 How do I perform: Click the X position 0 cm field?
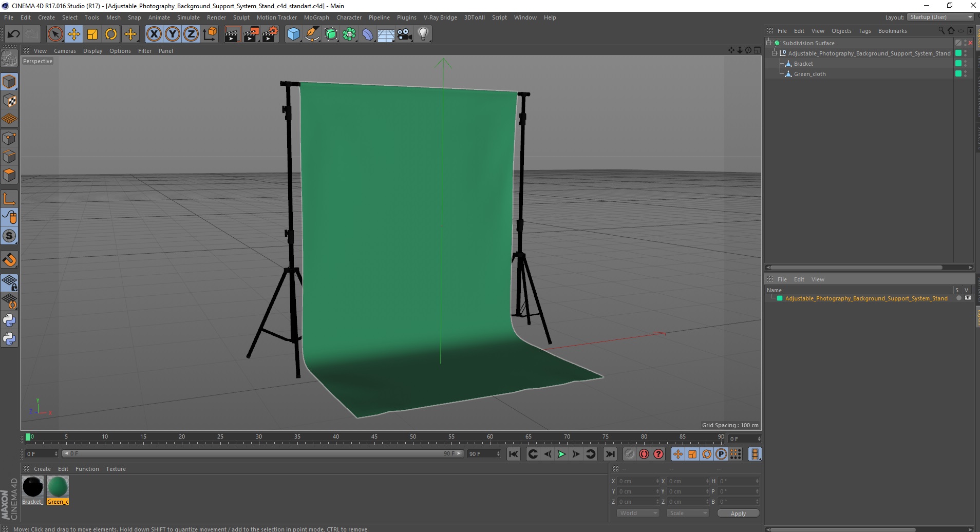click(637, 481)
